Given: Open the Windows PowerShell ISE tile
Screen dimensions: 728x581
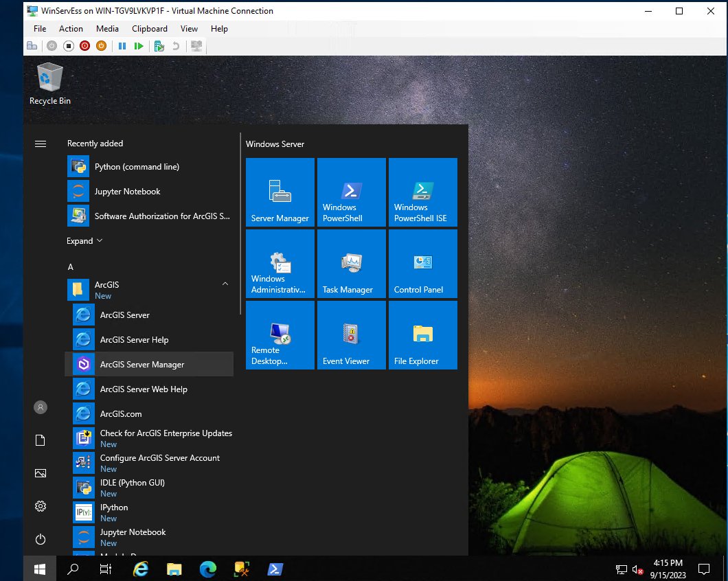Looking at the screenshot, I should tap(423, 192).
